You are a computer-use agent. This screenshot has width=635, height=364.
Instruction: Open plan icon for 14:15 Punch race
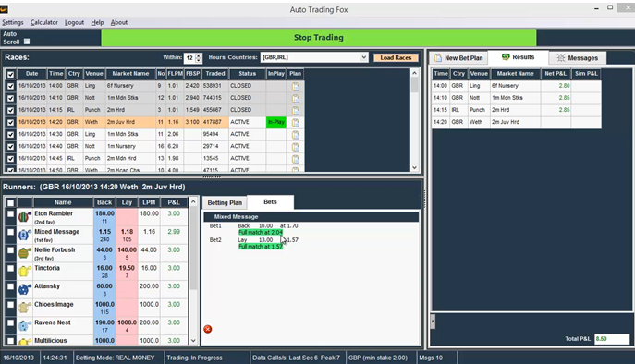(x=296, y=110)
